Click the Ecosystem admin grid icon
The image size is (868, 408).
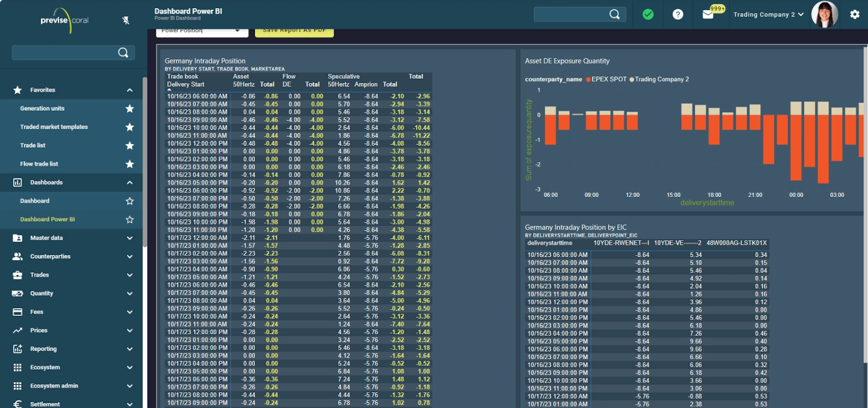(x=17, y=386)
